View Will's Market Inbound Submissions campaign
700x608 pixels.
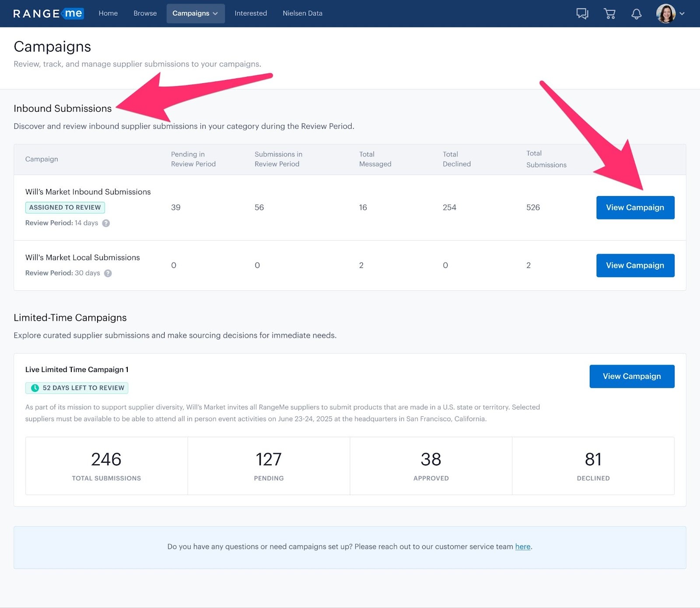click(635, 207)
